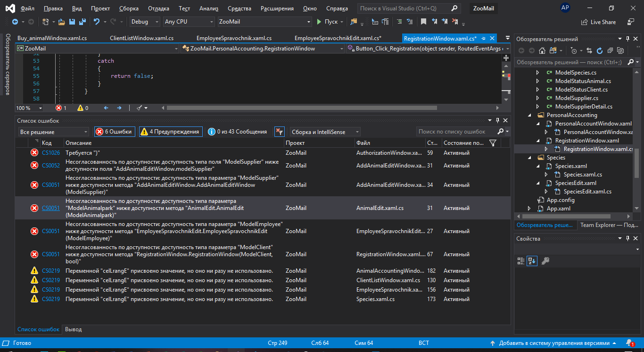This screenshot has width=644, height=352.
Task: Click the Solution Explorer home icon
Action: pos(542,50)
